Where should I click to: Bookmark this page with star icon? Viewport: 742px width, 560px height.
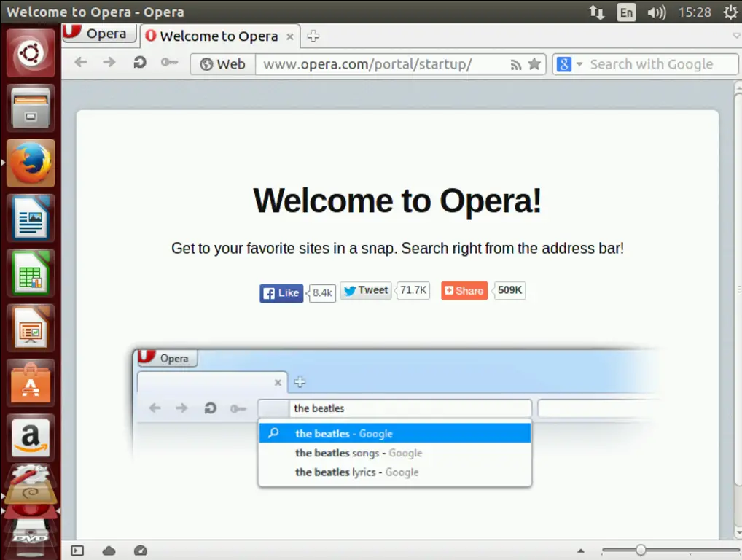point(534,64)
